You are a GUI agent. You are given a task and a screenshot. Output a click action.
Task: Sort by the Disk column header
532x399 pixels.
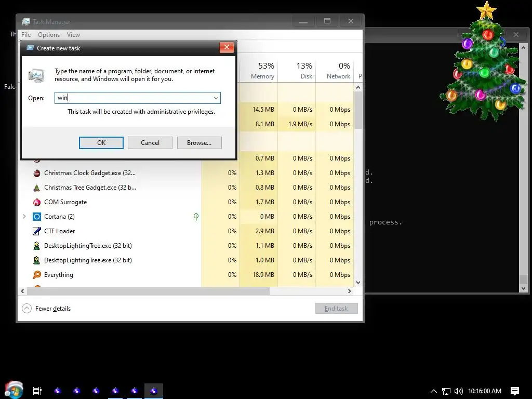(x=297, y=71)
